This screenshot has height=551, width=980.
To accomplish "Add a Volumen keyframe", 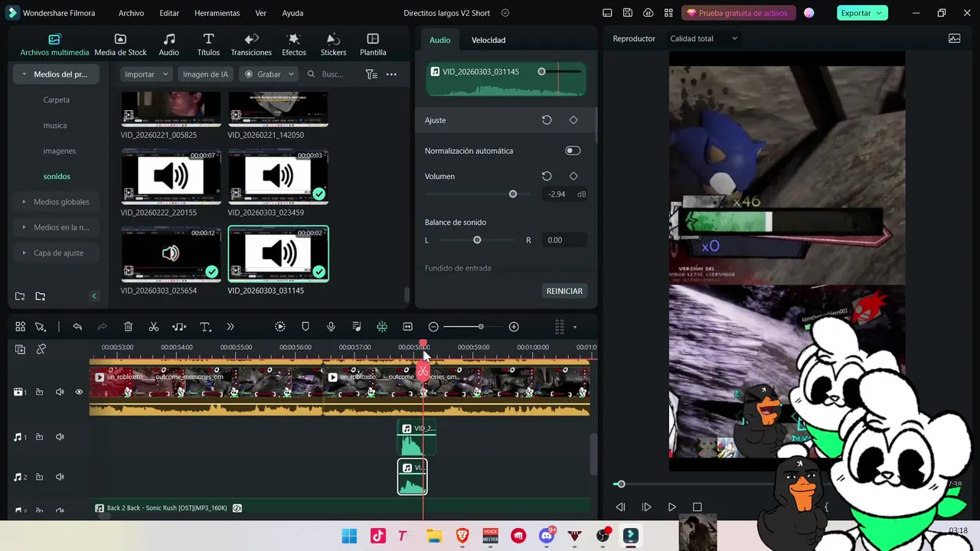I will point(573,176).
